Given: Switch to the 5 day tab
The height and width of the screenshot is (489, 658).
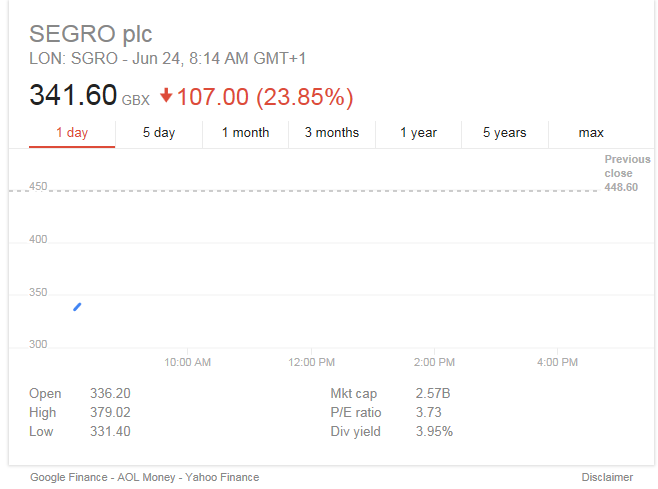Looking at the screenshot, I should tap(159, 133).
